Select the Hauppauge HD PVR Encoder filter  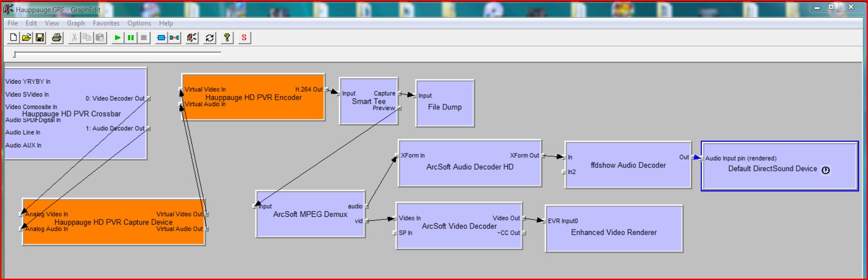253,98
